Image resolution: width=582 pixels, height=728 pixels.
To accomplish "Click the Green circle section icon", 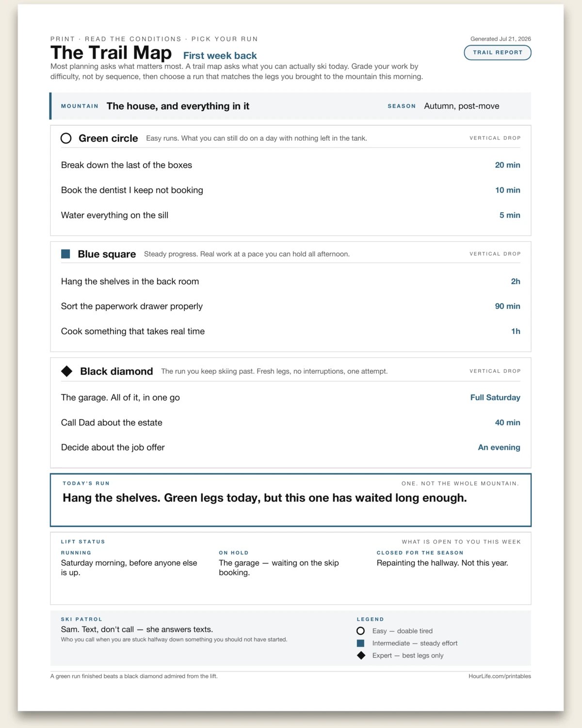I will (66, 138).
